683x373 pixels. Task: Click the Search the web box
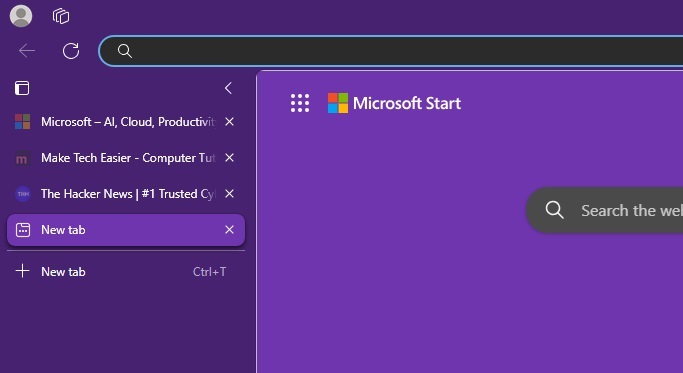(605, 210)
